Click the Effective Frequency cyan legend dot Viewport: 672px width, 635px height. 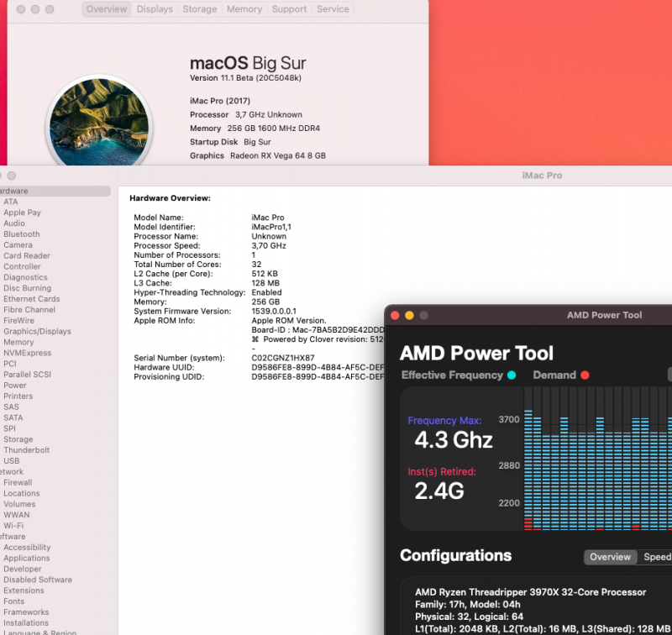click(512, 375)
